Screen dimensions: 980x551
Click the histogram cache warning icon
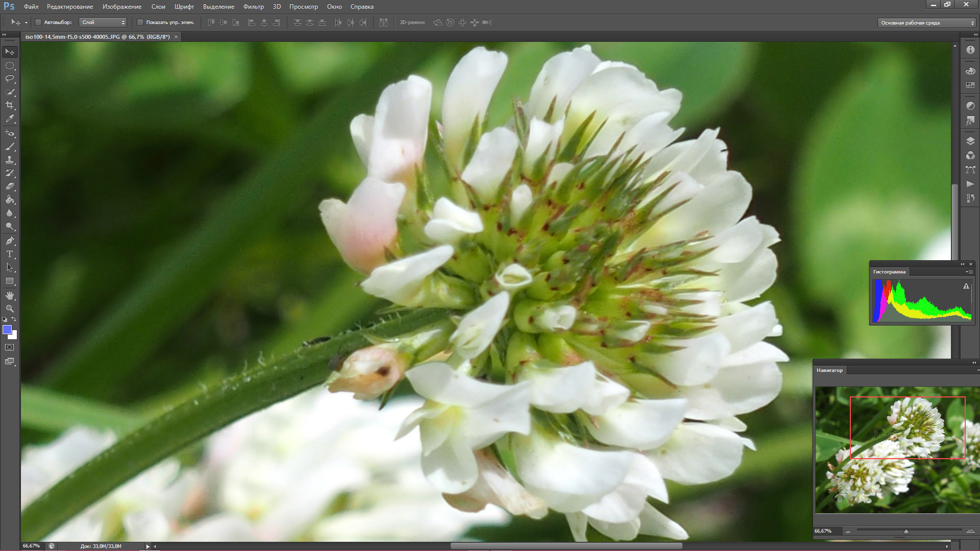click(x=966, y=287)
